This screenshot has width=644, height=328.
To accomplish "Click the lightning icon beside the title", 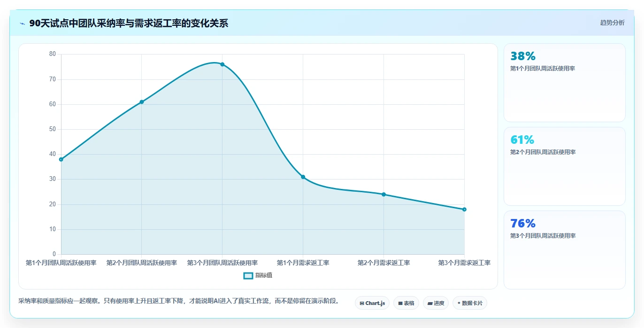I will pos(23,23).
